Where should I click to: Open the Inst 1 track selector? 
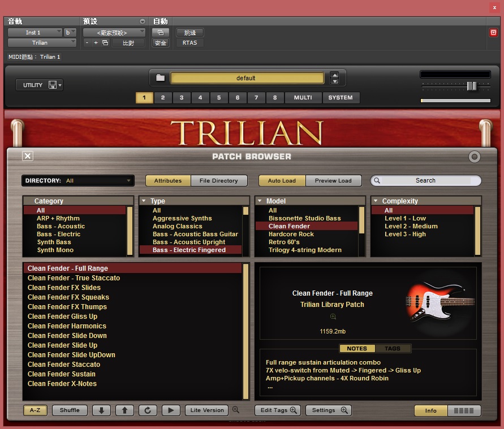(35, 32)
